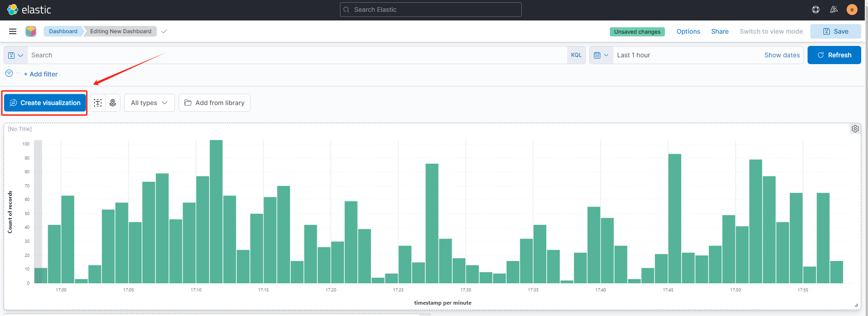This screenshot has height=316, width=868.
Task: Click the filter options circle icon
Action: pos(9,74)
